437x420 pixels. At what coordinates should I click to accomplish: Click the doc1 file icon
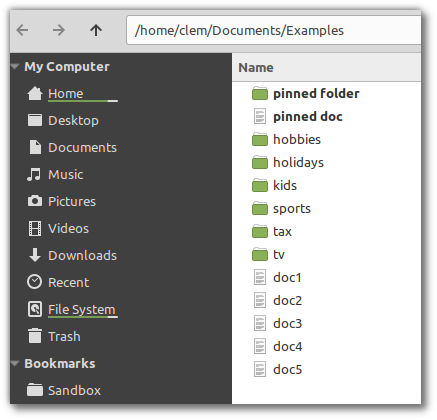[260, 277]
